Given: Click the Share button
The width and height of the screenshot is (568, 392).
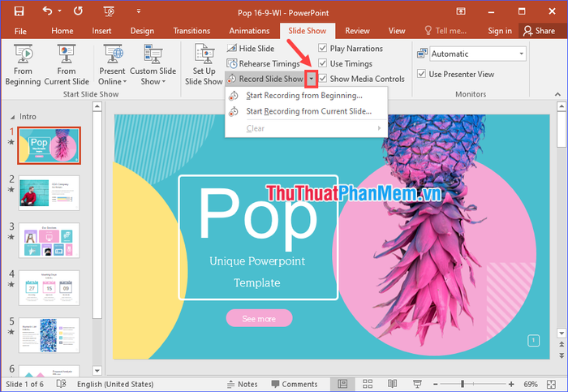Looking at the screenshot, I should pos(539,31).
